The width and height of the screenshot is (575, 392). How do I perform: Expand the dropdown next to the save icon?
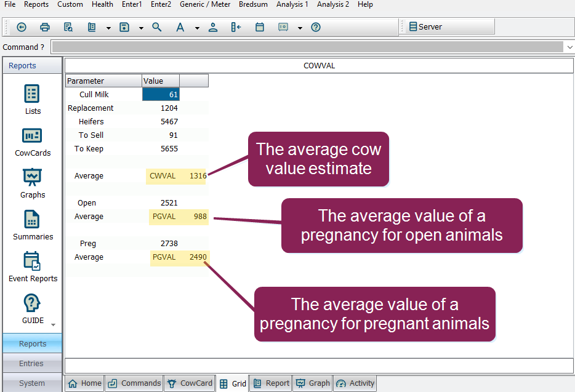point(141,28)
